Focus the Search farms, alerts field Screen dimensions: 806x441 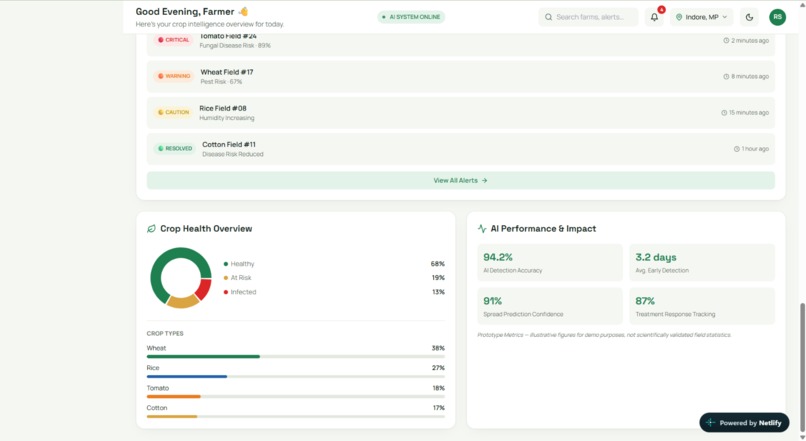[588, 17]
